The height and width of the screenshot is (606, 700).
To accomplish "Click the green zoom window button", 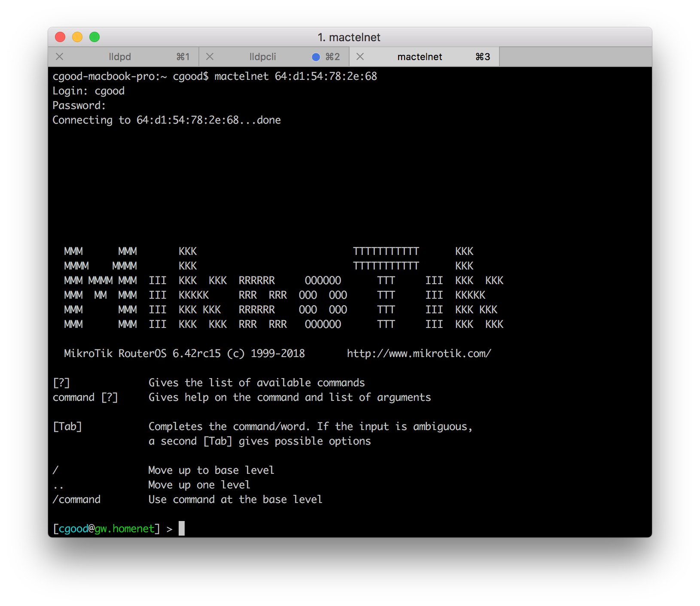I will [x=94, y=37].
